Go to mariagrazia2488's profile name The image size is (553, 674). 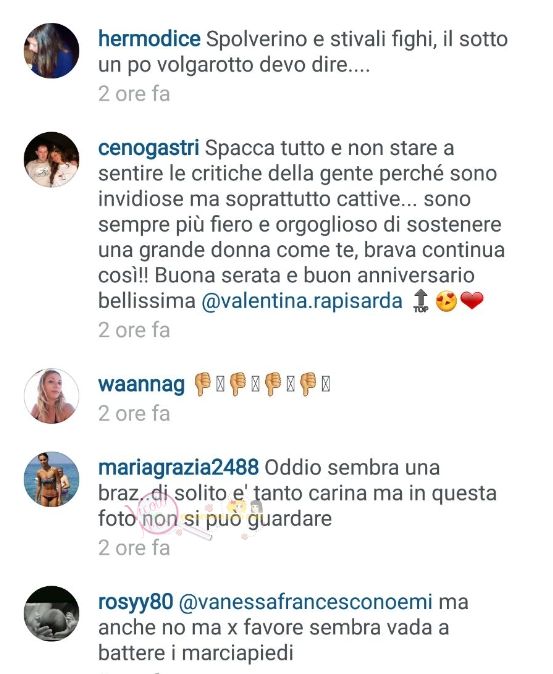[178, 468]
